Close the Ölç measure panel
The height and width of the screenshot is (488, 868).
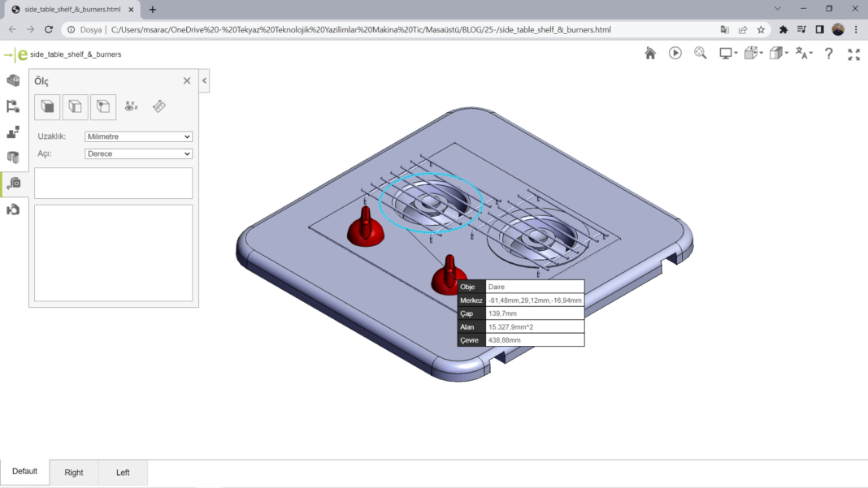coord(187,81)
